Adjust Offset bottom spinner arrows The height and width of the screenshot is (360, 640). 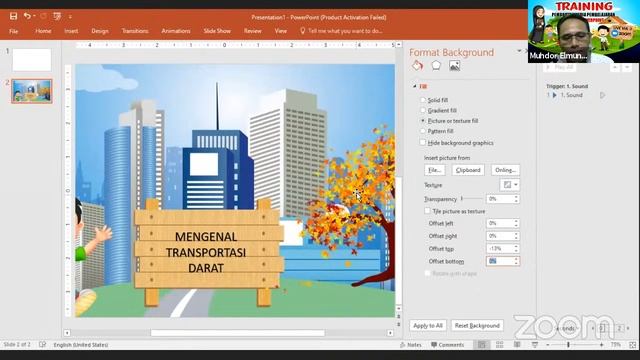(x=516, y=261)
